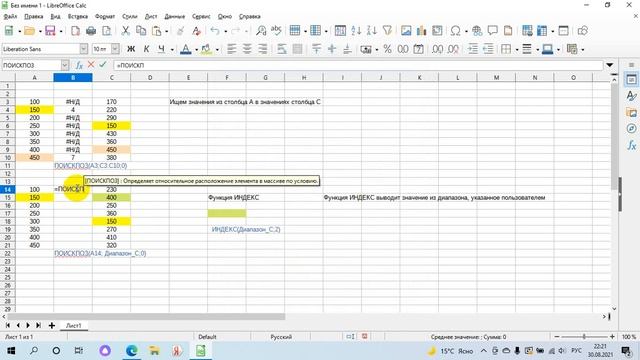Screen dimensions: 640x360
Task: Open the Вставка menu
Action: point(78,16)
